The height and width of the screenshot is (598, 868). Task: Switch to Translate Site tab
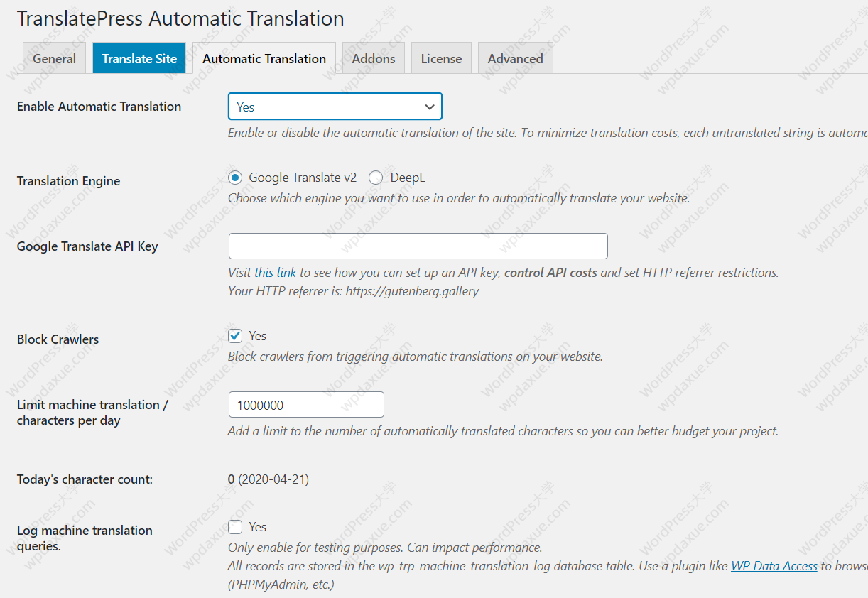tap(139, 58)
